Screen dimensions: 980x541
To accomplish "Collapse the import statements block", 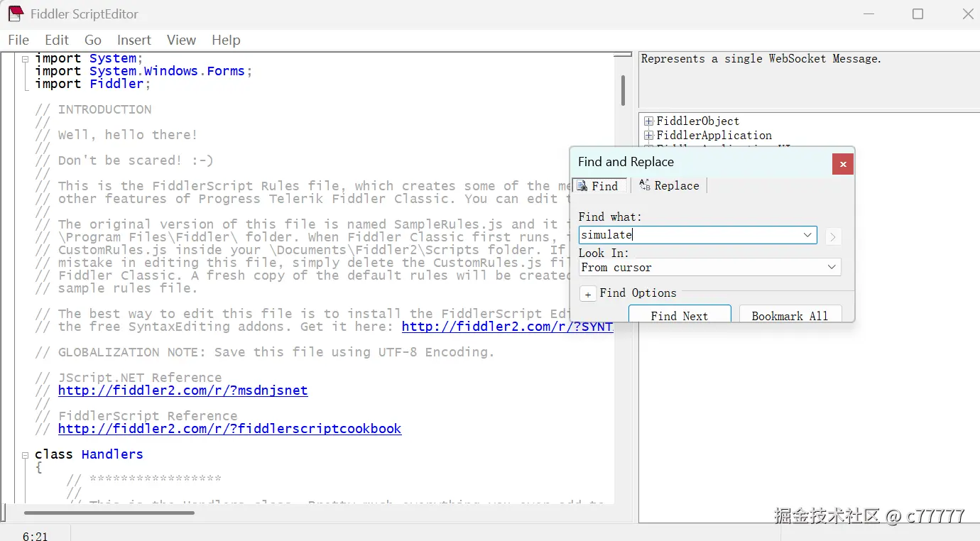I will click(26, 59).
